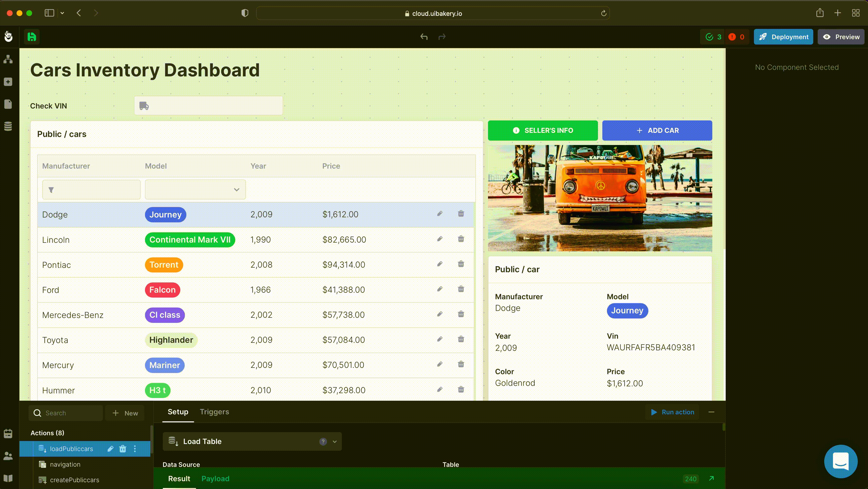Open the data sources sidebar icon
The height and width of the screenshot is (489, 868).
pos(8,126)
